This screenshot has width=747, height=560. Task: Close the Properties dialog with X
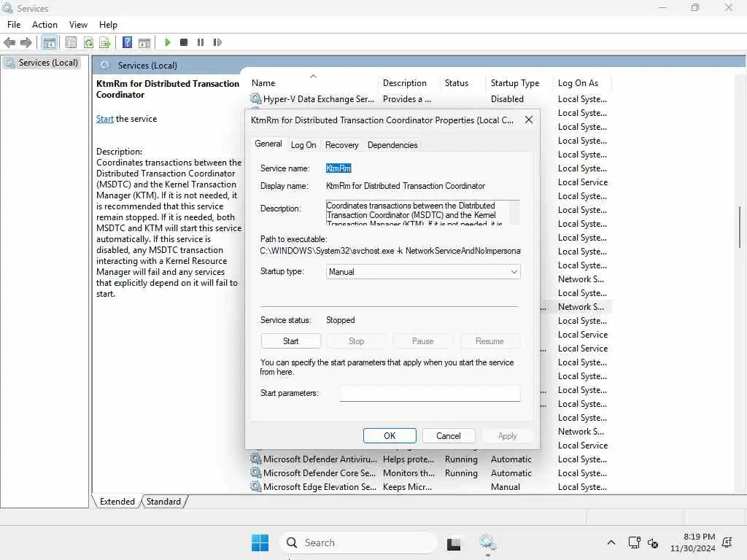coord(529,120)
